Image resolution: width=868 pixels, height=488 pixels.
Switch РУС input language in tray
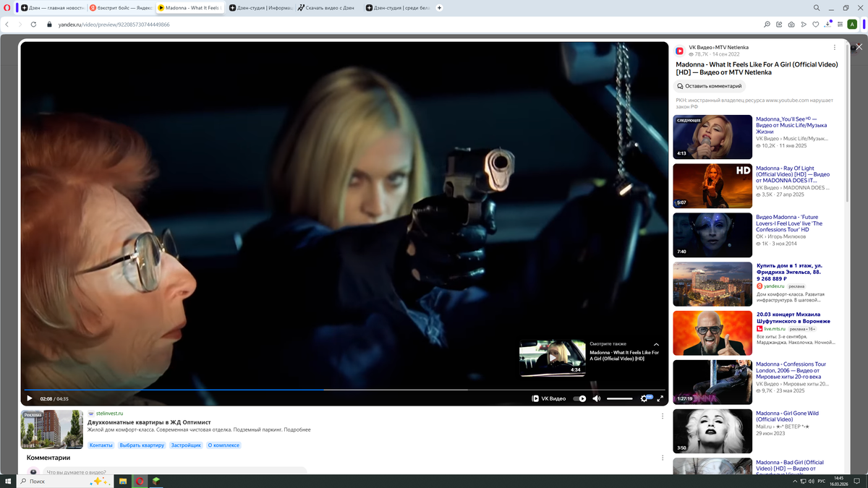point(821,481)
